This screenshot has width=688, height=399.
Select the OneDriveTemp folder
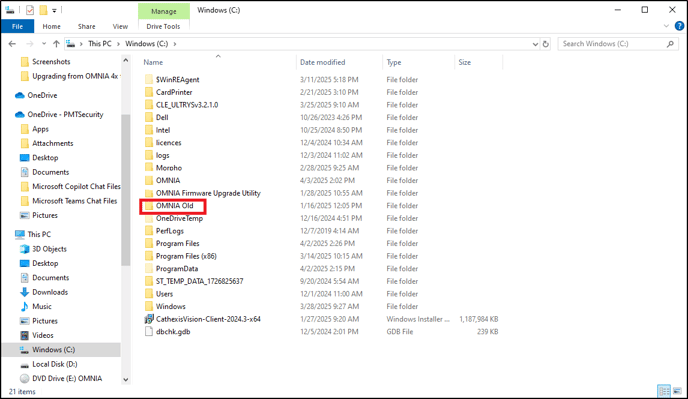[179, 218]
